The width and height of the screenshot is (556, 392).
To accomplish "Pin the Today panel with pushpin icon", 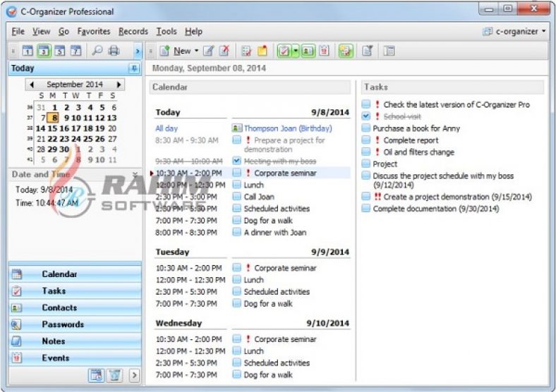I will pos(134,68).
